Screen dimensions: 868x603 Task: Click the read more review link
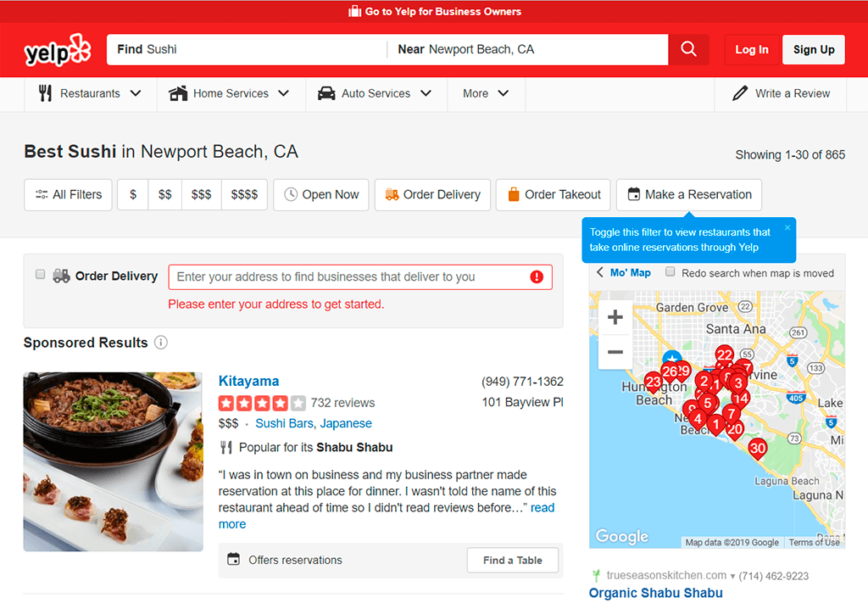[387, 516]
